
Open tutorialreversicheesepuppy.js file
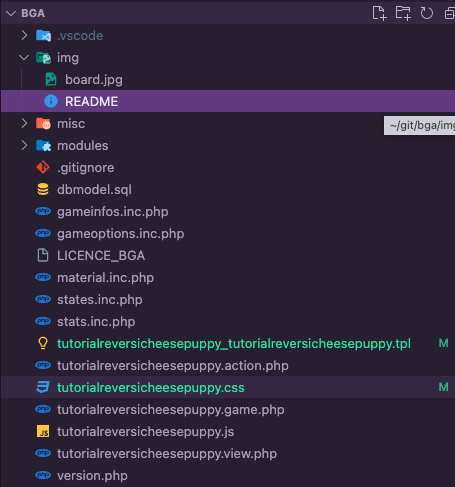[146, 432]
